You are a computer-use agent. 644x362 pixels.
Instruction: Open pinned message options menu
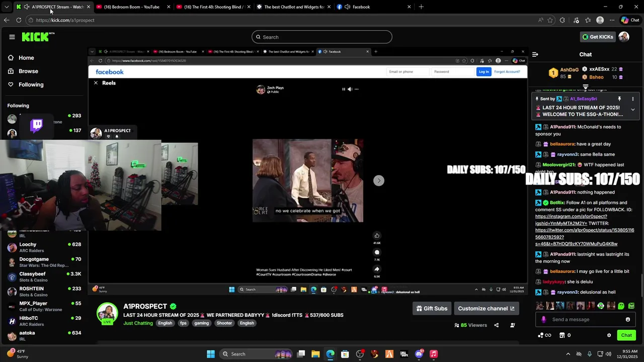tap(633, 99)
